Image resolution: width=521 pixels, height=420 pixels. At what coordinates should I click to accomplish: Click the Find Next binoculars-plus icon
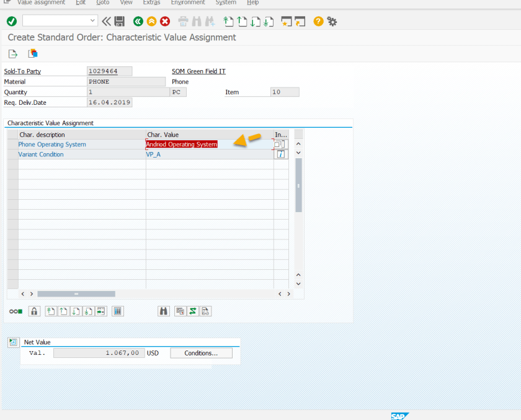(210, 22)
